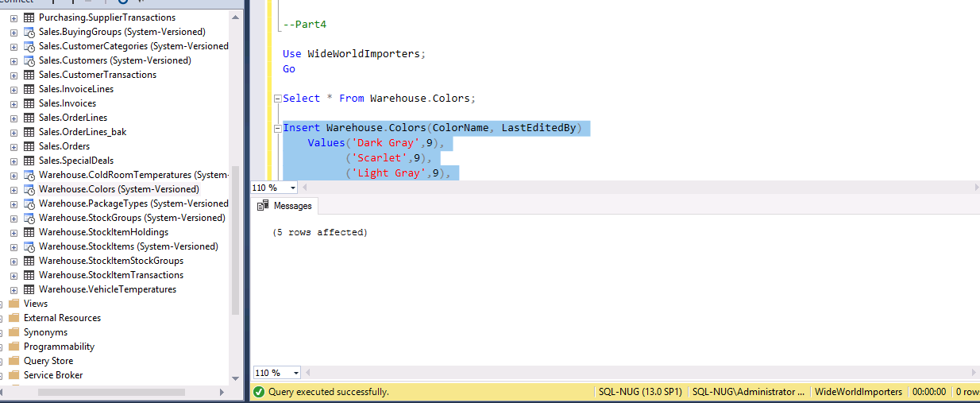980x403 pixels.
Task: Collapse the Insert Warehouse.Colors statement block
Action: [277, 129]
